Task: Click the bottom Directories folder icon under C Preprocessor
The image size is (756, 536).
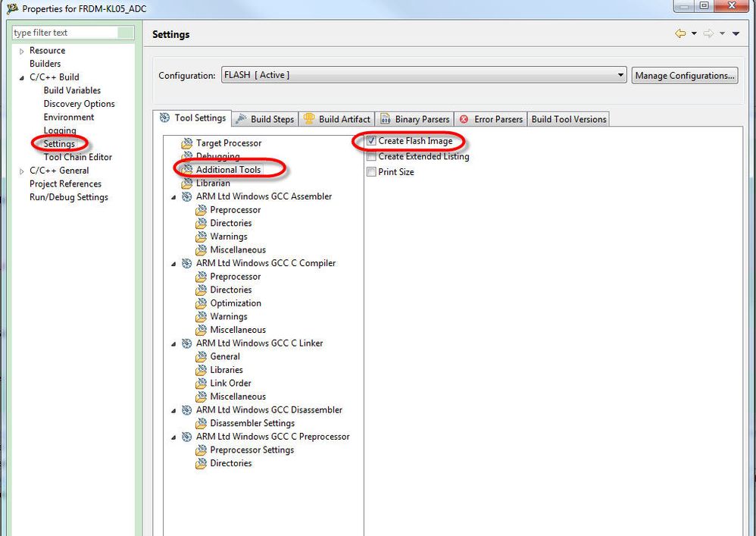Action: click(201, 463)
